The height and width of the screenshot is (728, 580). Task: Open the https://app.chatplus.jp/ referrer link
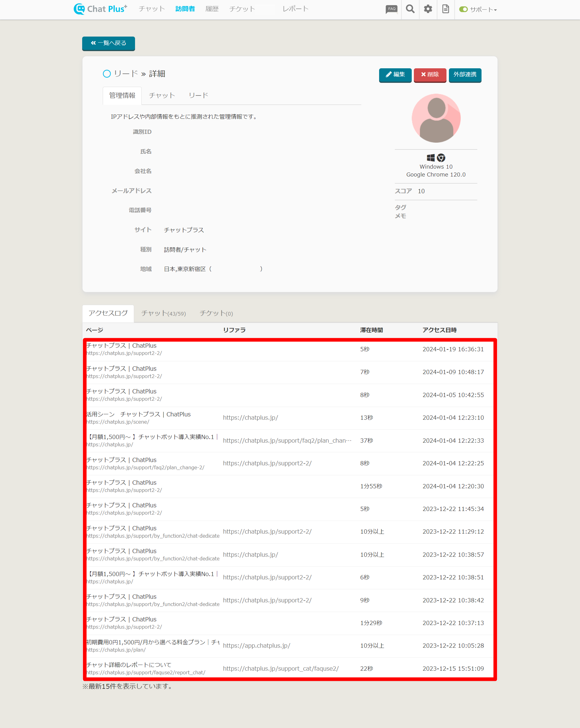[x=256, y=645]
